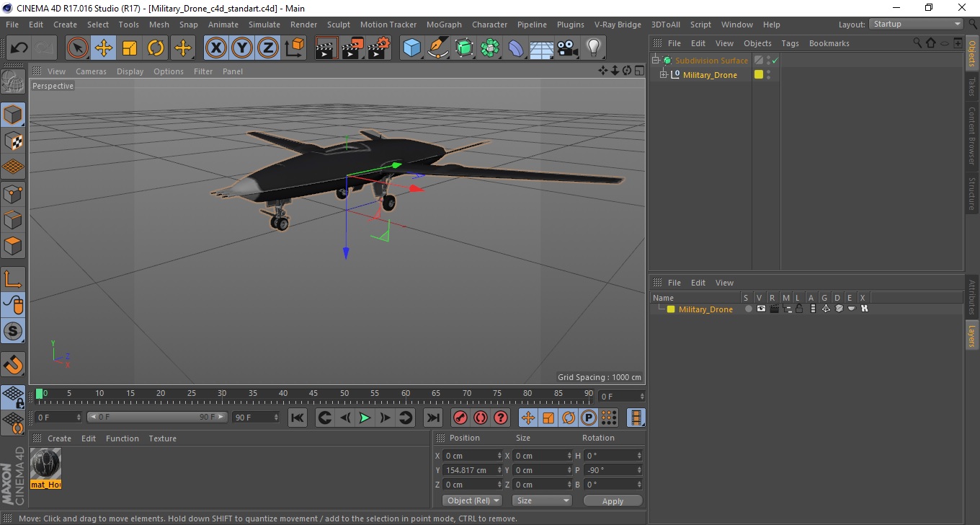The height and width of the screenshot is (525, 980).
Task: Toggle Enable Snap magnet icon
Action: click(13, 364)
